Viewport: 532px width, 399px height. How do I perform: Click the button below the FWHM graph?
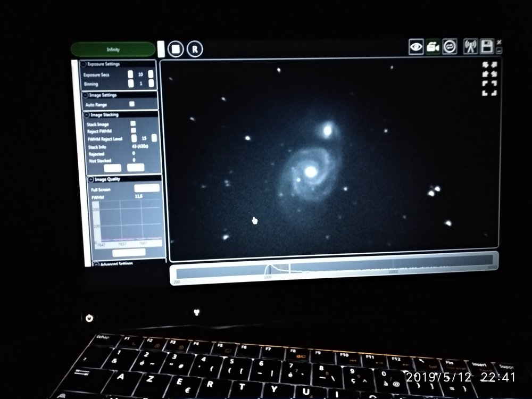pyautogui.click(x=129, y=252)
